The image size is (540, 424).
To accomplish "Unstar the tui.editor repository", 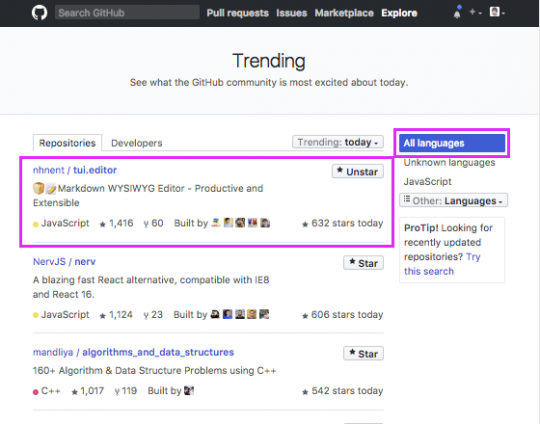I will point(358,172).
